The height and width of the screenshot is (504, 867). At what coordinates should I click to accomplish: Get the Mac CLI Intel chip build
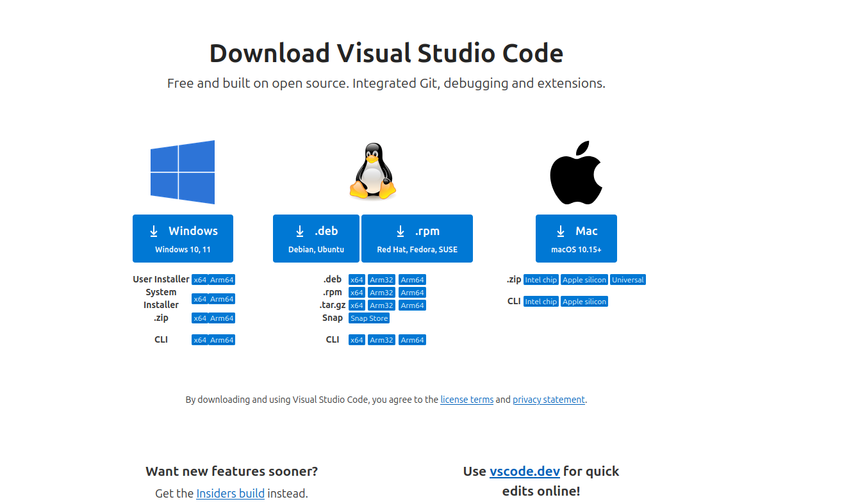point(541,302)
